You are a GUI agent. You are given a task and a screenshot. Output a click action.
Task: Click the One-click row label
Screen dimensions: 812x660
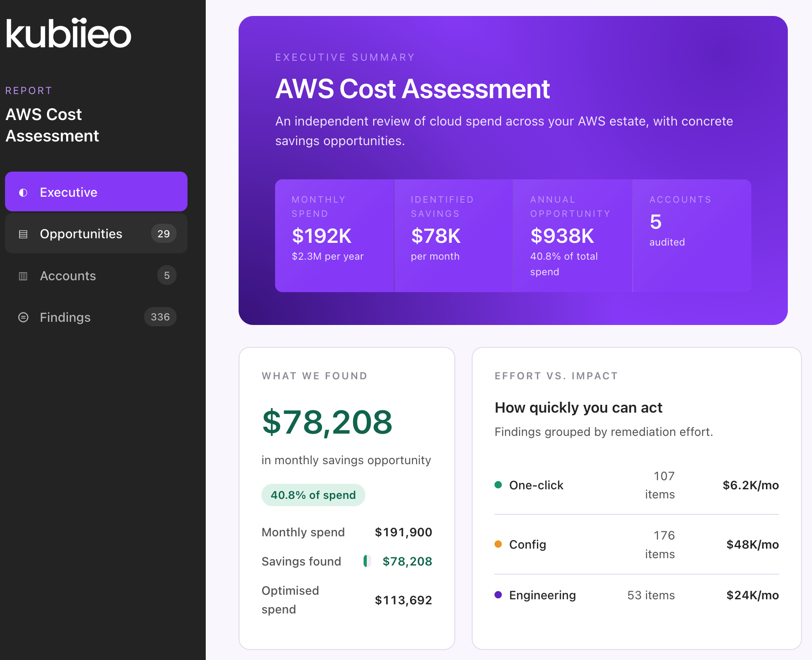[x=536, y=485]
